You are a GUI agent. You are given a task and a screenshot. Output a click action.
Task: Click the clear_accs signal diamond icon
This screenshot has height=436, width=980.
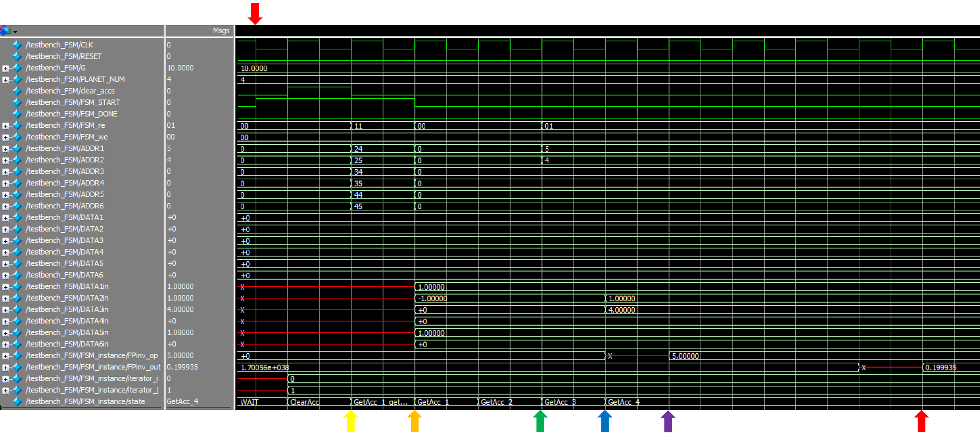coord(17,91)
